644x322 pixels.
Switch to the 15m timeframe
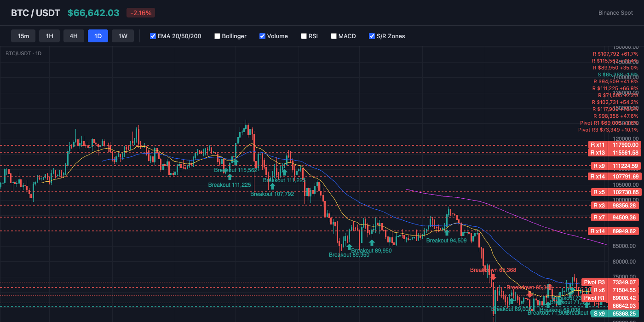[x=23, y=35]
